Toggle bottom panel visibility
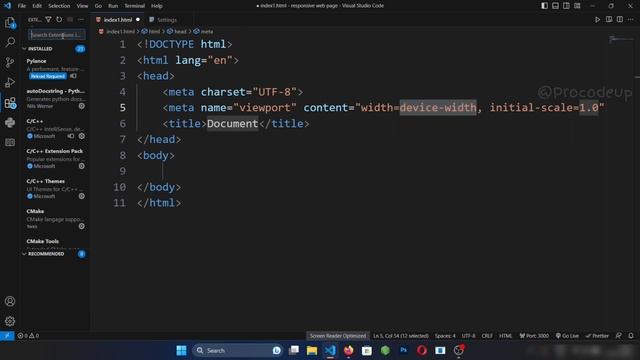 [556, 6]
